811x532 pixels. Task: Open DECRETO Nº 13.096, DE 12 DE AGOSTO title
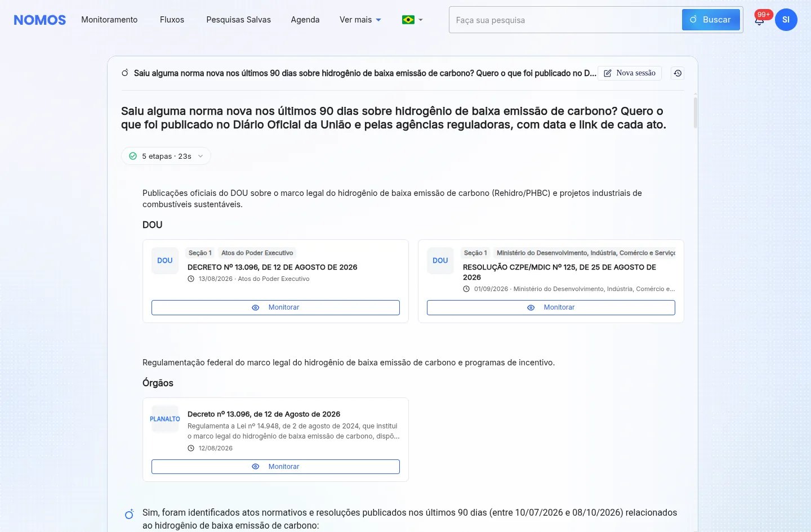pyautogui.click(x=273, y=267)
